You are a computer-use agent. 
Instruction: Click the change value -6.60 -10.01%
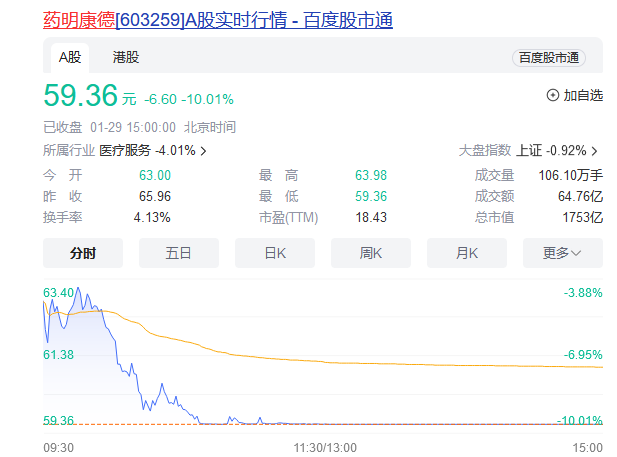[189, 99]
